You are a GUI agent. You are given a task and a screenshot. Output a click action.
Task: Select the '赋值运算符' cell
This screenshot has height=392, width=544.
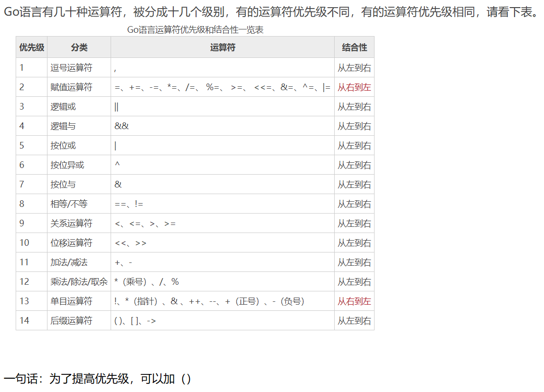pyautogui.click(x=79, y=87)
